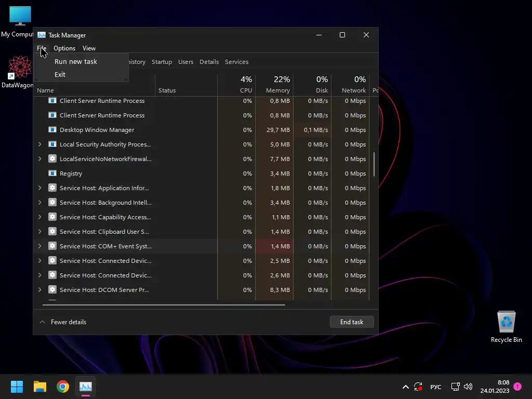Image resolution: width=532 pixels, height=399 pixels.
Task: Sort by the CPU column header
Action: [x=236, y=85]
